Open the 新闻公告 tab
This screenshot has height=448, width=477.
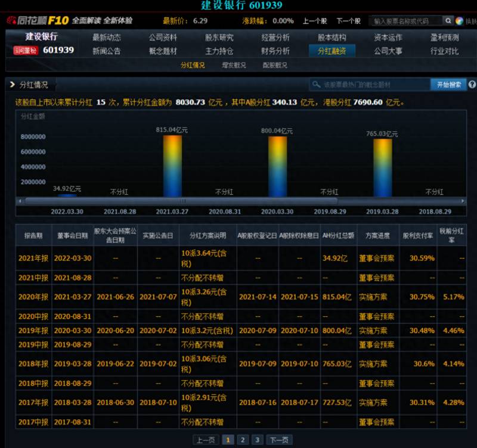tap(107, 51)
